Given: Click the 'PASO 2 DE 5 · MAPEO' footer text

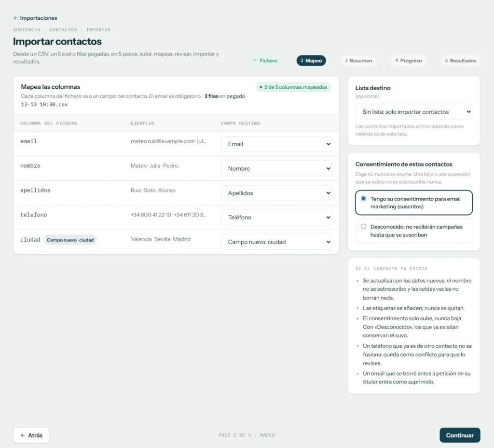Looking at the screenshot, I should 247,435.
